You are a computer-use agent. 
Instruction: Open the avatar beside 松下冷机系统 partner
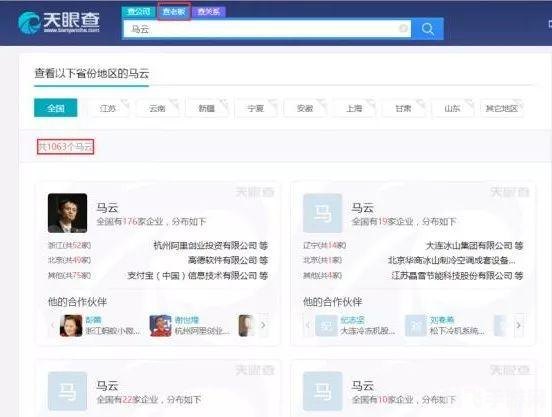[x=416, y=326]
